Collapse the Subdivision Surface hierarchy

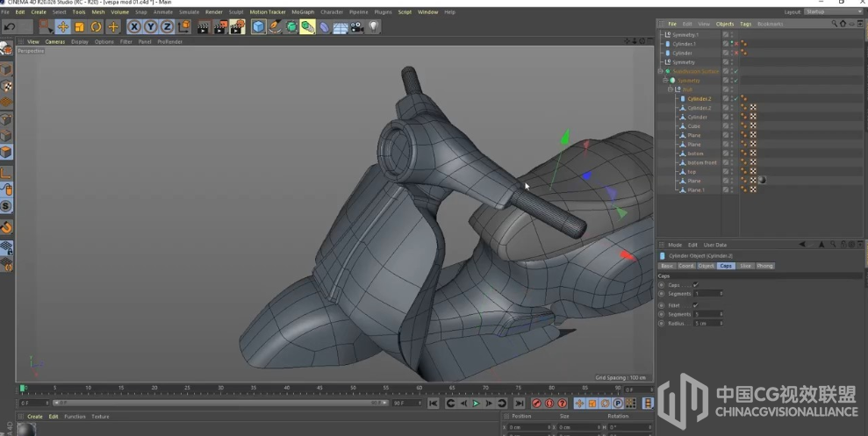coord(660,71)
